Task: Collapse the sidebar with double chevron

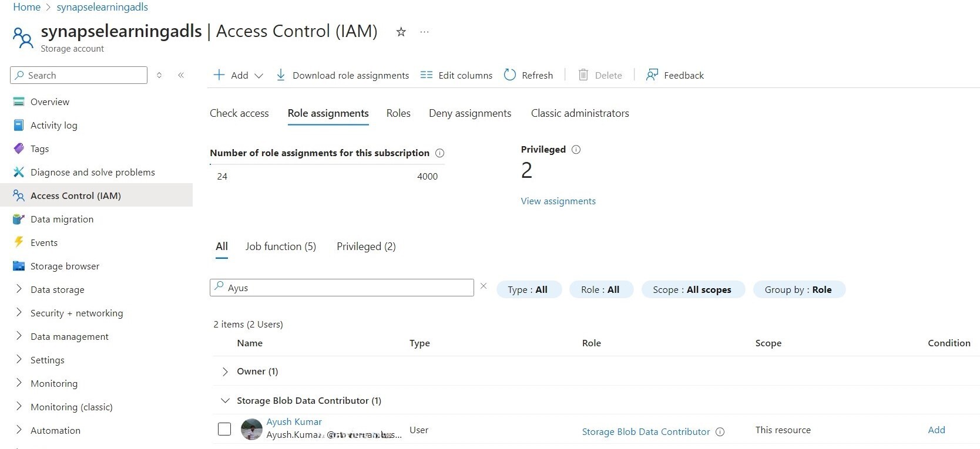Action: pos(181,75)
